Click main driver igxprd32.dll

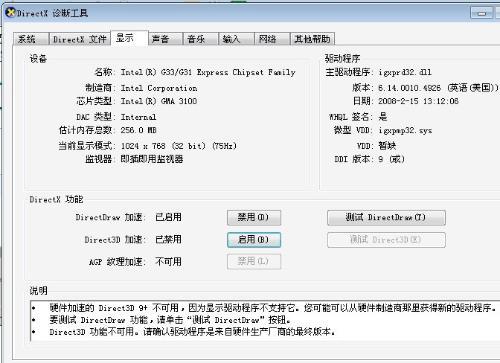click(405, 72)
